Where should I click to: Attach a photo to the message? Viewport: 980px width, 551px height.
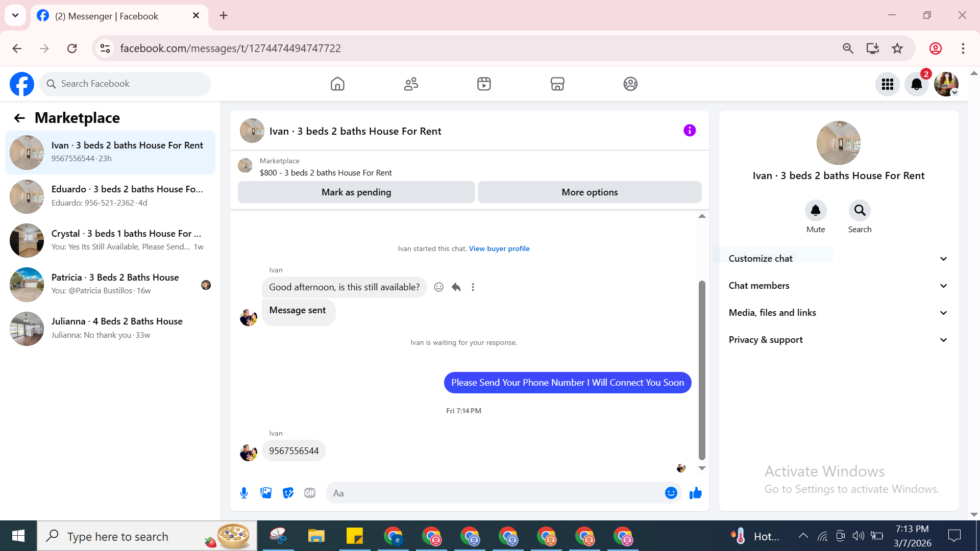[x=266, y=493]
